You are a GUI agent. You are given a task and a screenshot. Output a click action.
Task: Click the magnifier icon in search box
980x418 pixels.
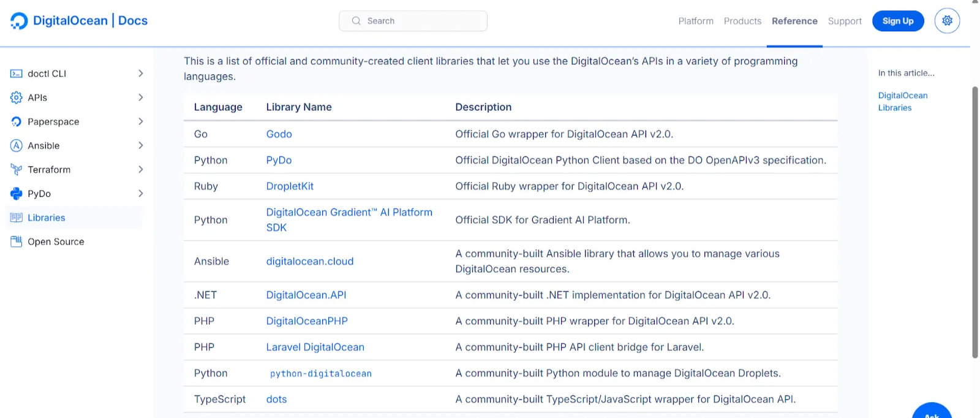tap(356, 21)
